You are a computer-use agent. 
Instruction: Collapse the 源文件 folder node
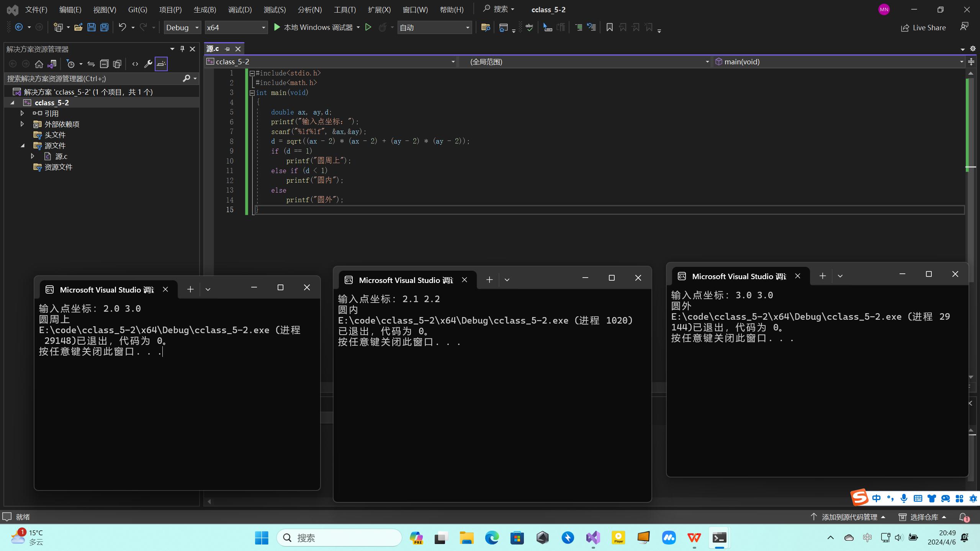[x=23, y=146]
